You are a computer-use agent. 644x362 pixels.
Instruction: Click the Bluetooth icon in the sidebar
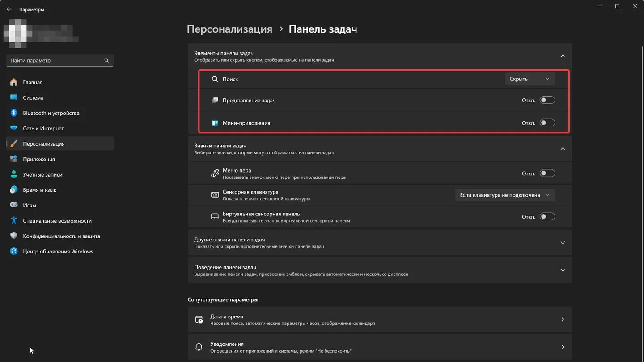coord(14,113)
